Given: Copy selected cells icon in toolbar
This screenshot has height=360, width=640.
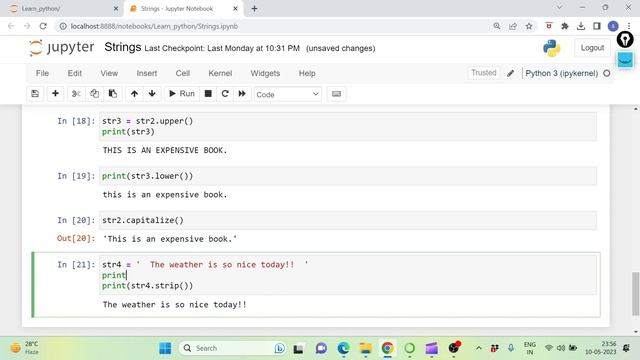Looking at the screenshot, I should pos(94,94).
